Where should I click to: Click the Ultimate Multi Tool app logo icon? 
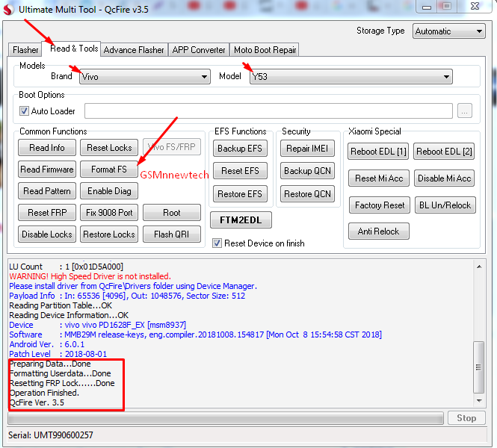tap(8, 10)
